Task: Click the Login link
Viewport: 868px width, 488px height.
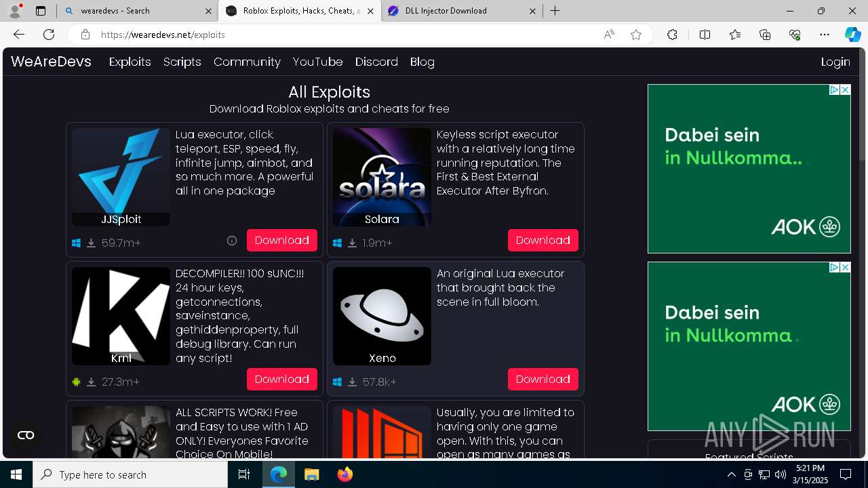Action: (835, 62)
